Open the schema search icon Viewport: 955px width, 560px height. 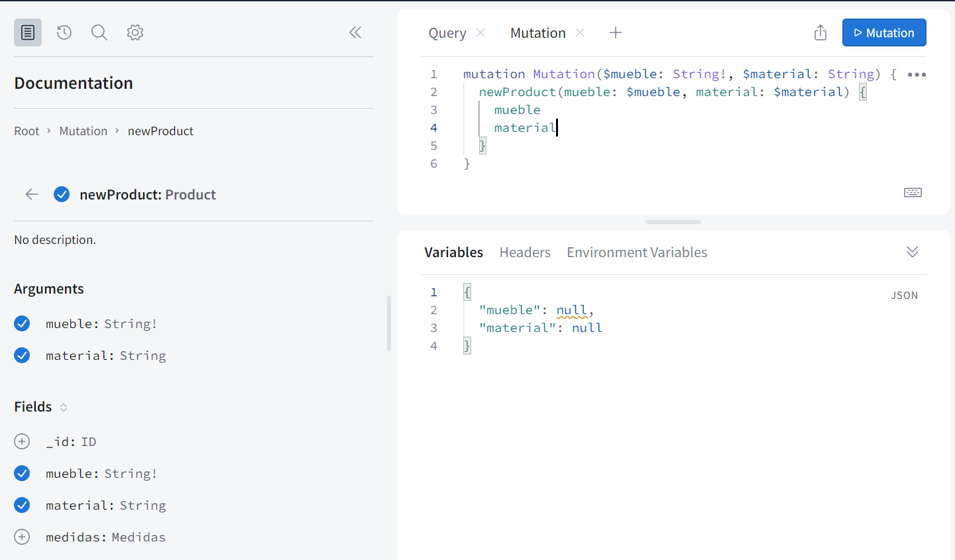[x=99, y=32]
